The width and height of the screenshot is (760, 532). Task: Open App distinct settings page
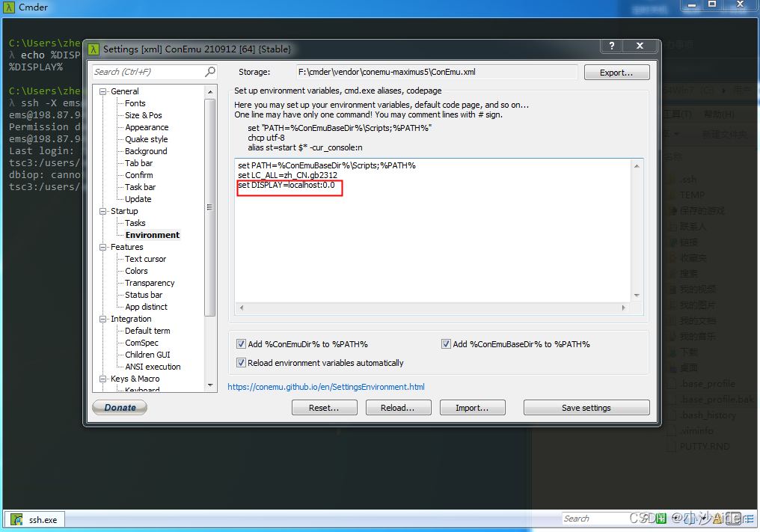(x=146, y=307)
